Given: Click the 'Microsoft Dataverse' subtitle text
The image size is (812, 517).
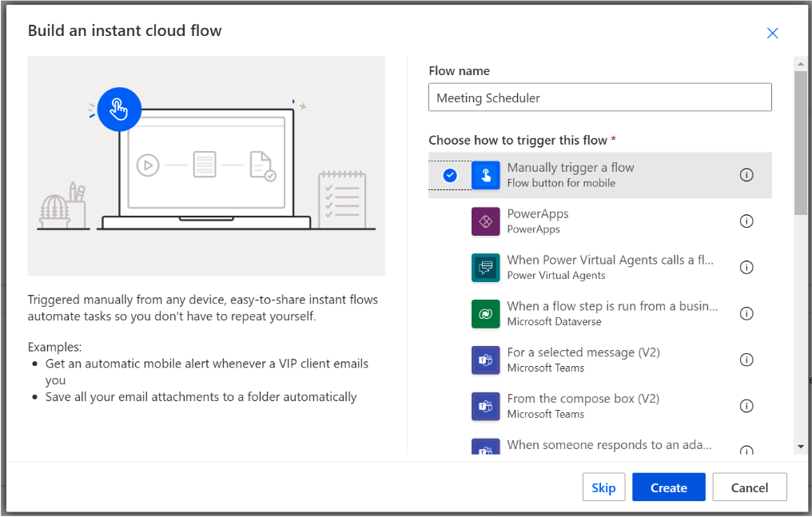Looking at the screenshot, I should point(554,322).
